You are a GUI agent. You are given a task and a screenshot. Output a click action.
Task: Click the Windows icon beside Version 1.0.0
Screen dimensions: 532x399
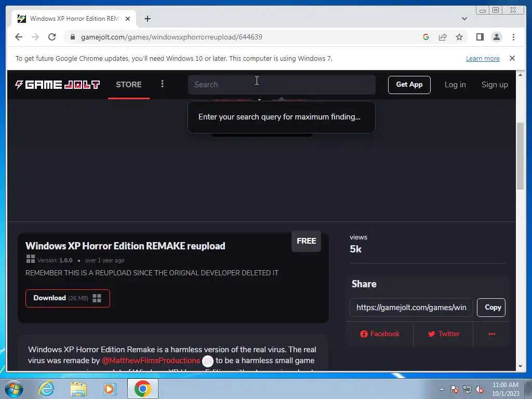(x=31, y=259)
